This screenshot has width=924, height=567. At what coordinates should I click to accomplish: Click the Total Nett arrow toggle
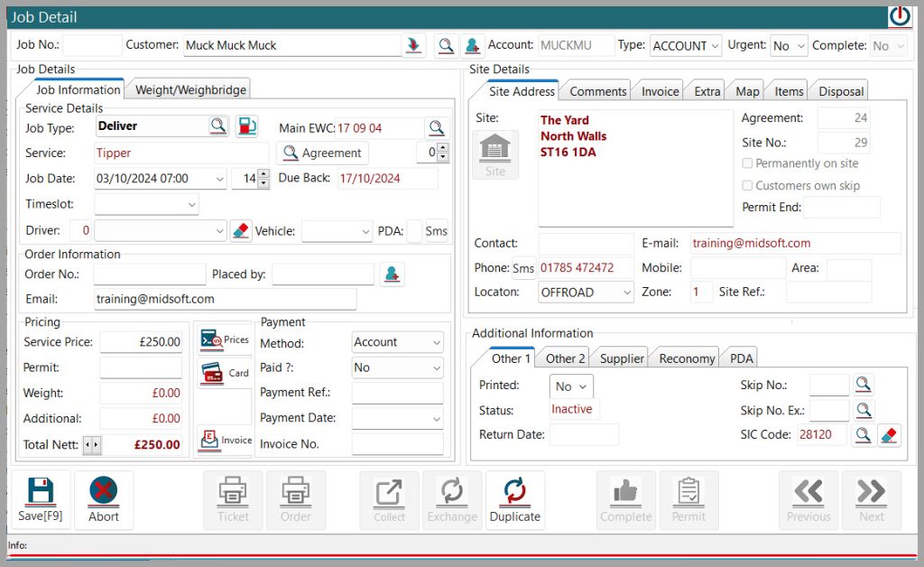click(91, 445)
